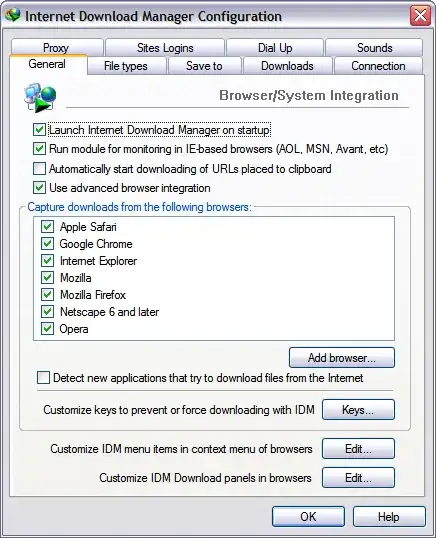Image resolution: width=436 pixels, height=538 pixels.
Task: Switch to the Proxy tab
Action: pyautogui.click(x=57, y=47)
